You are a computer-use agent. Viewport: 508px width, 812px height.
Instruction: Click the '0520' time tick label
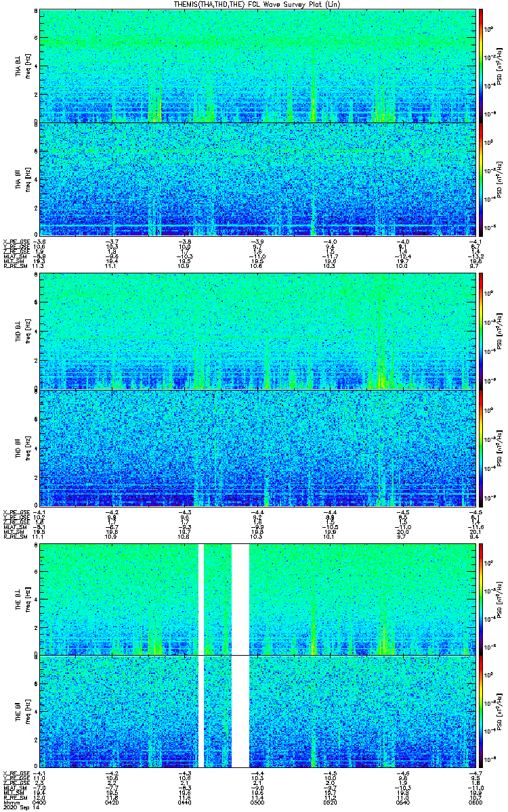tap(330, 801)
